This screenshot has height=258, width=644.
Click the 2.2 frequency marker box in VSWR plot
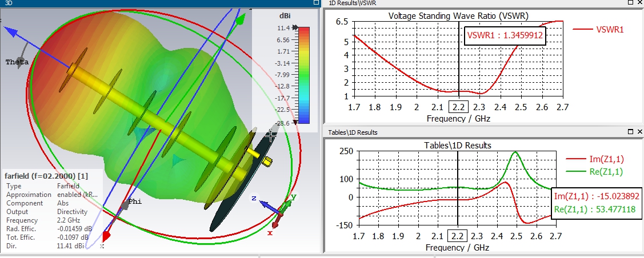pos(458,107)
